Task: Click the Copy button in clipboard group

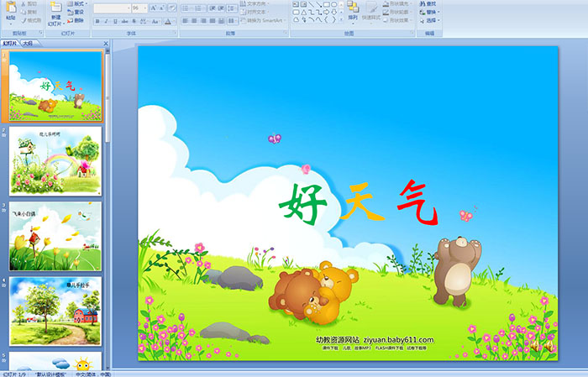Action: [x=29, y=12]
